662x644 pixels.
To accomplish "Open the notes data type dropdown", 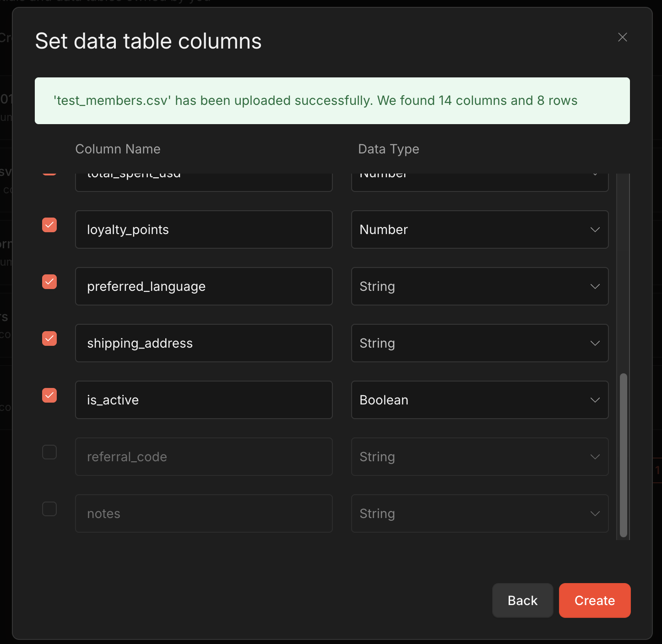I will 479,513.
